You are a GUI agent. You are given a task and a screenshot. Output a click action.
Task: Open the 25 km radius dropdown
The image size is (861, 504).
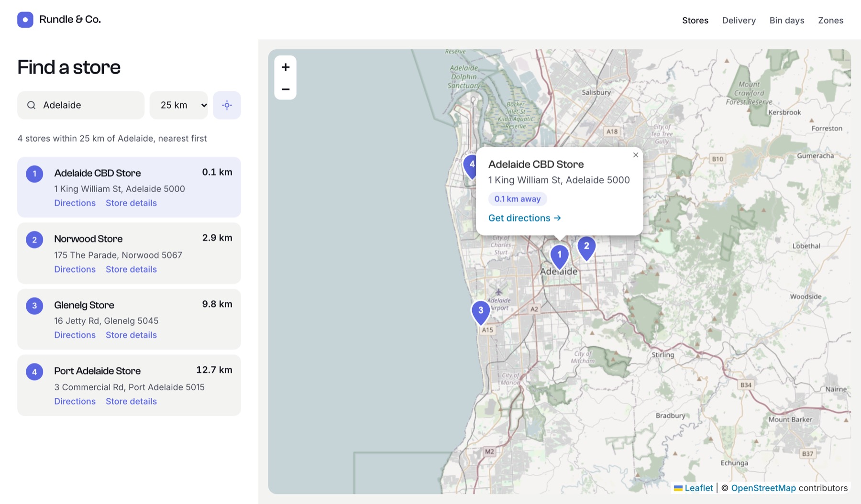[179, 105]
